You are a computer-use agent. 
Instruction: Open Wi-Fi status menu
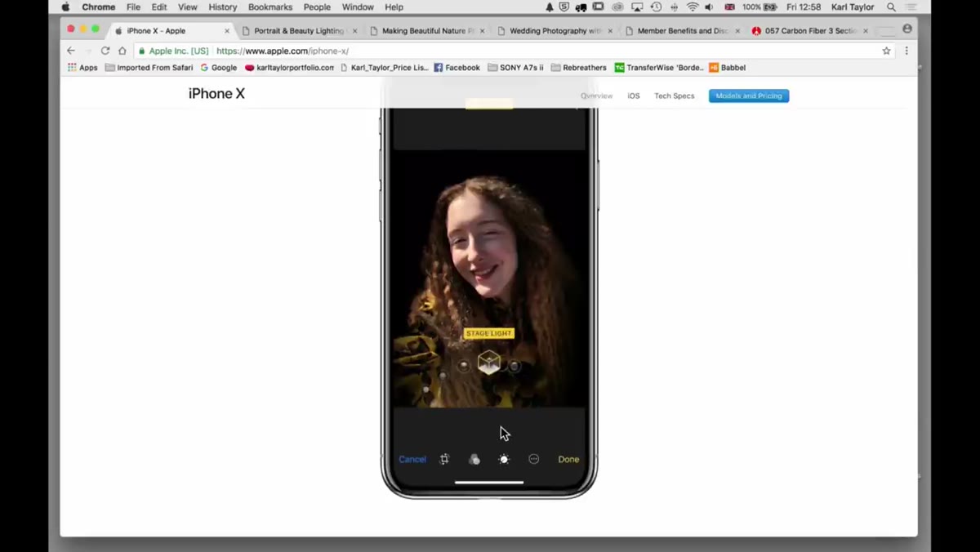pyautogui.click(x=693, y=7)
